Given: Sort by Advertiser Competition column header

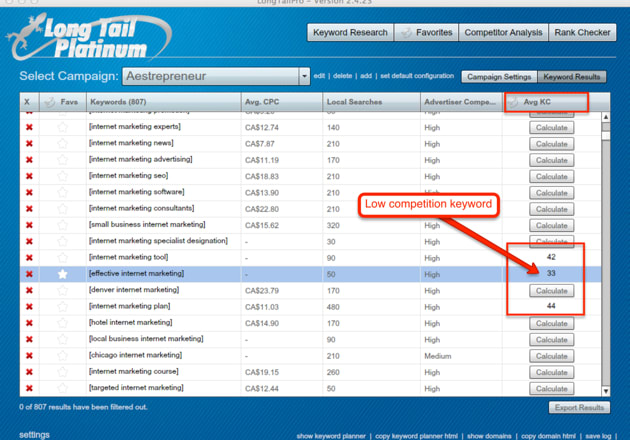Looking at the screenshot, I should pos(461,102).
